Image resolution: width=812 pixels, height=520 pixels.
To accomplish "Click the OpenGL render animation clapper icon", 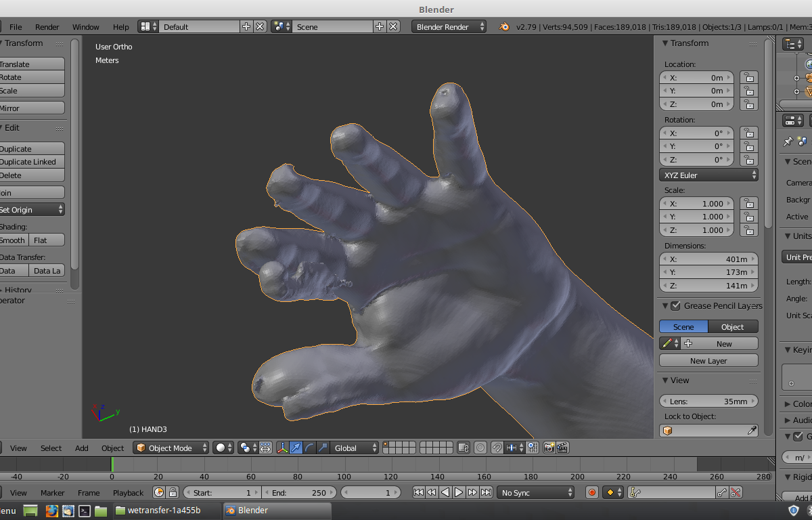I will (x=562, y=448).
